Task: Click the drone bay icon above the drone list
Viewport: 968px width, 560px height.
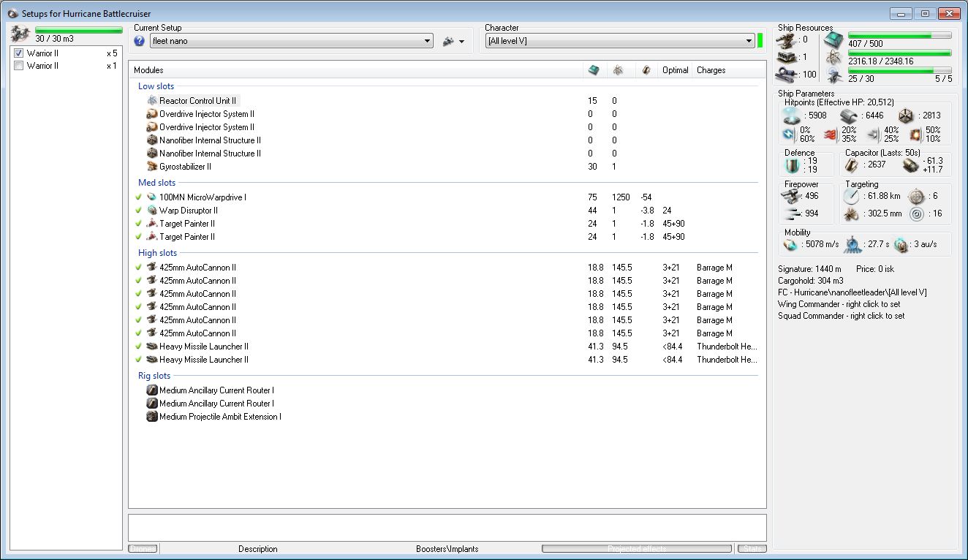Action: 20,34
